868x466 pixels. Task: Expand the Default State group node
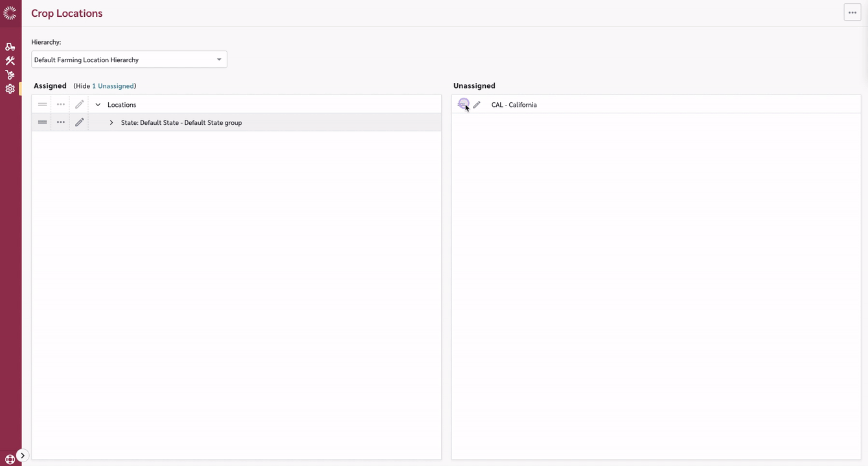pos(111,122)
